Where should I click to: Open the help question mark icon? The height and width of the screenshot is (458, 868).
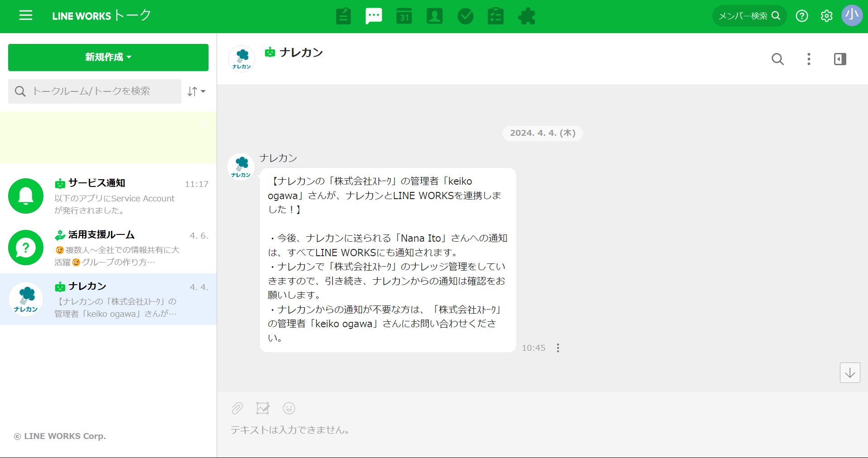point(802,16)
